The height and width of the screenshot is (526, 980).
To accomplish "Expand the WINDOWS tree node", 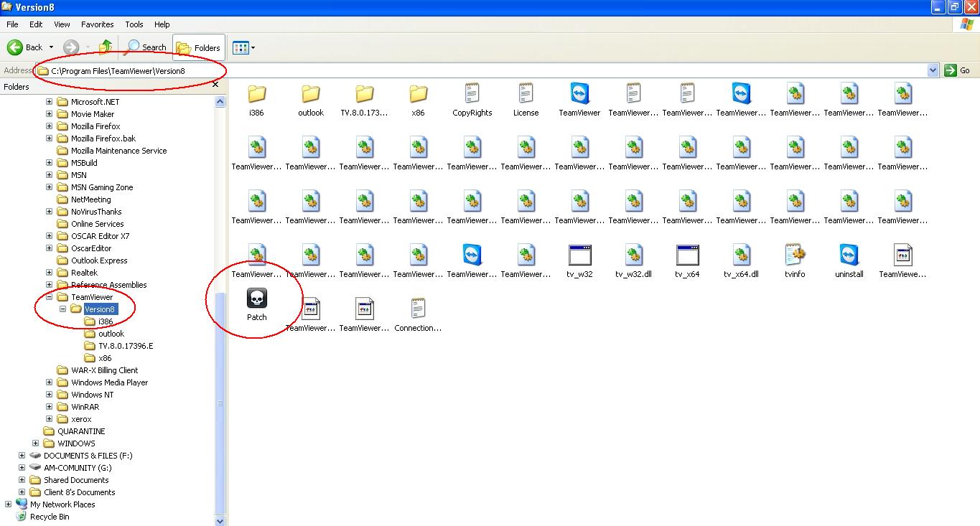I will [x=35, y=443].
